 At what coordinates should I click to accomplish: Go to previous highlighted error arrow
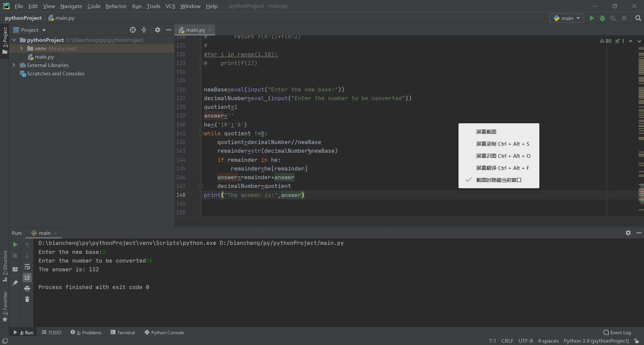631,41
